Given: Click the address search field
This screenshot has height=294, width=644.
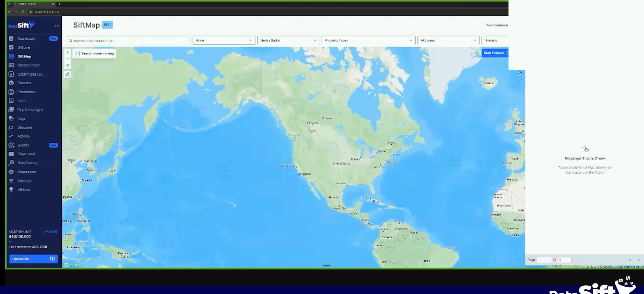Looking at the screenshot, I should [x=128, y=41].
